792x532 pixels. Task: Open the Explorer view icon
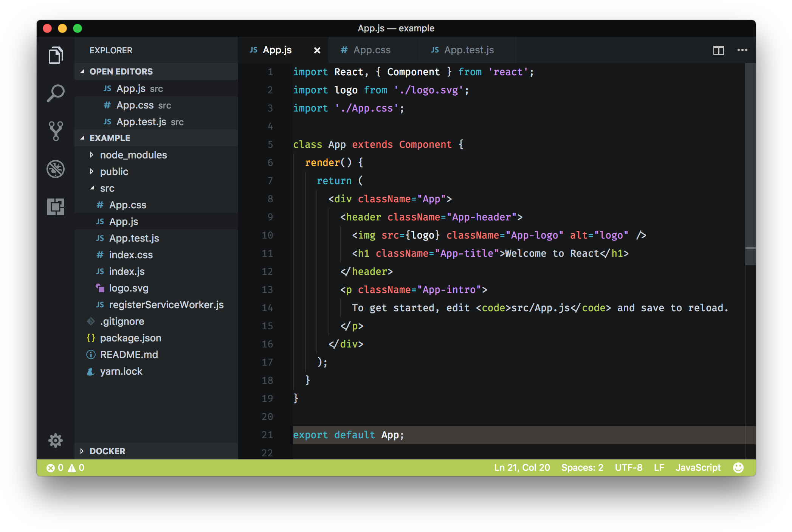56,54
